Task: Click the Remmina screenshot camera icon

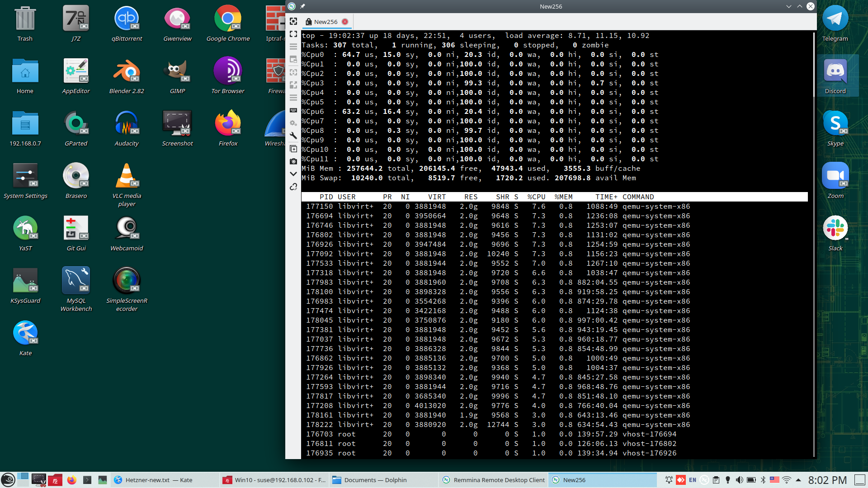Action: (x=293, y=161)
